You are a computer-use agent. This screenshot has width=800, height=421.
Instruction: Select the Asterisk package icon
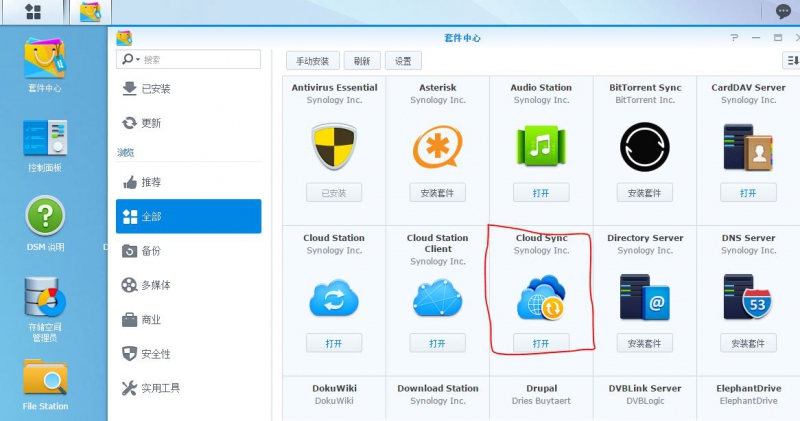pos(437,147)
